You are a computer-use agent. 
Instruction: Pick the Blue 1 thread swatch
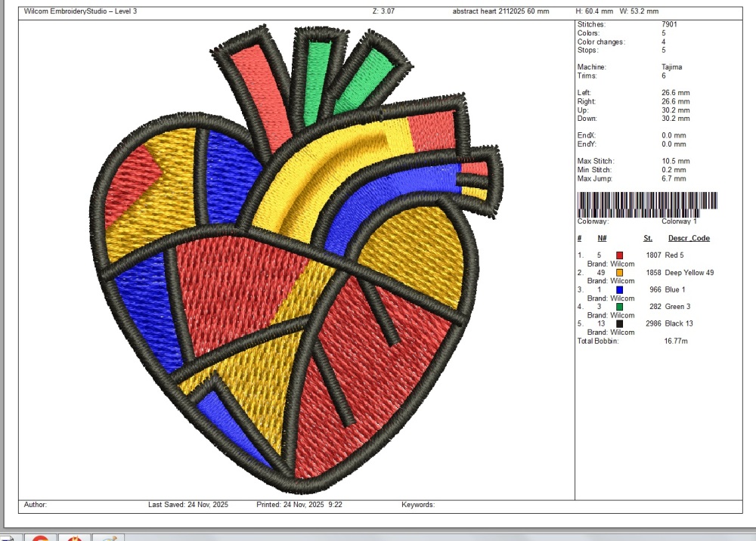point(620,289)
